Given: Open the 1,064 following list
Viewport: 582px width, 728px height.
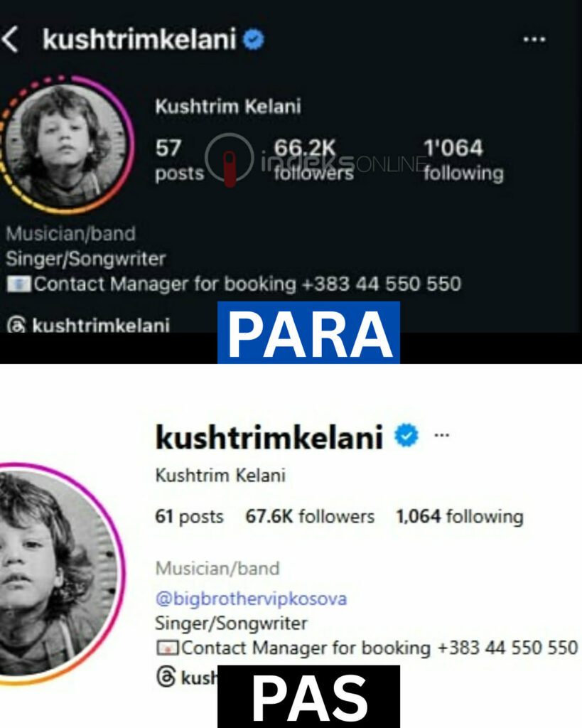Looking at the screenshot, I should click(460, 516).
